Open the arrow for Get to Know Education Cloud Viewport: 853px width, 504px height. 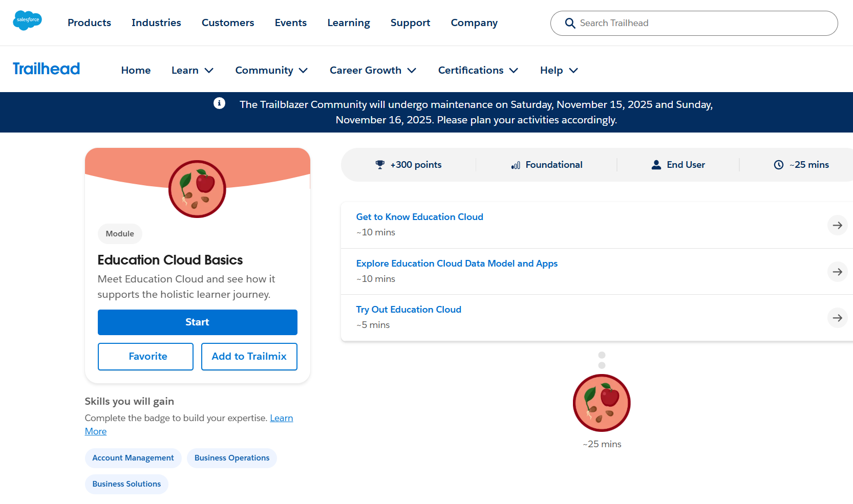[837, 225]
